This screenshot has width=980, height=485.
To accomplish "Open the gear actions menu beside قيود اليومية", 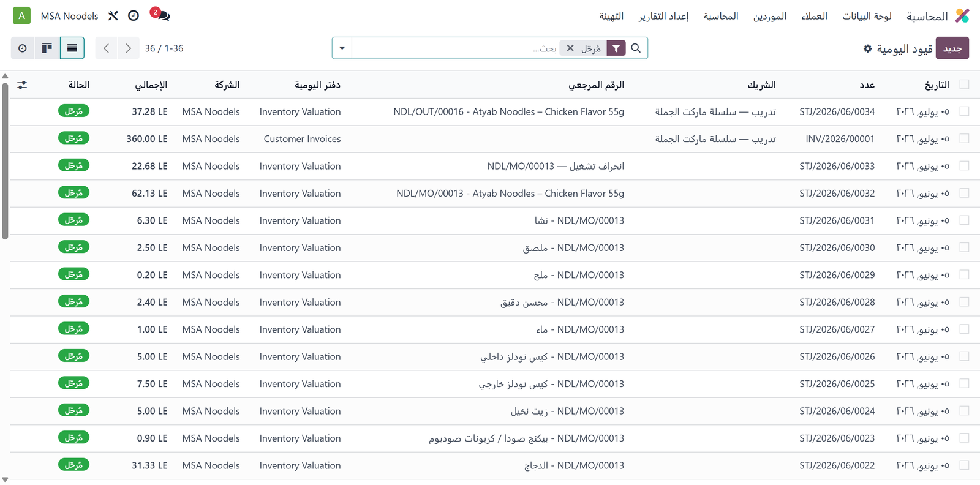I will (867, 48).
